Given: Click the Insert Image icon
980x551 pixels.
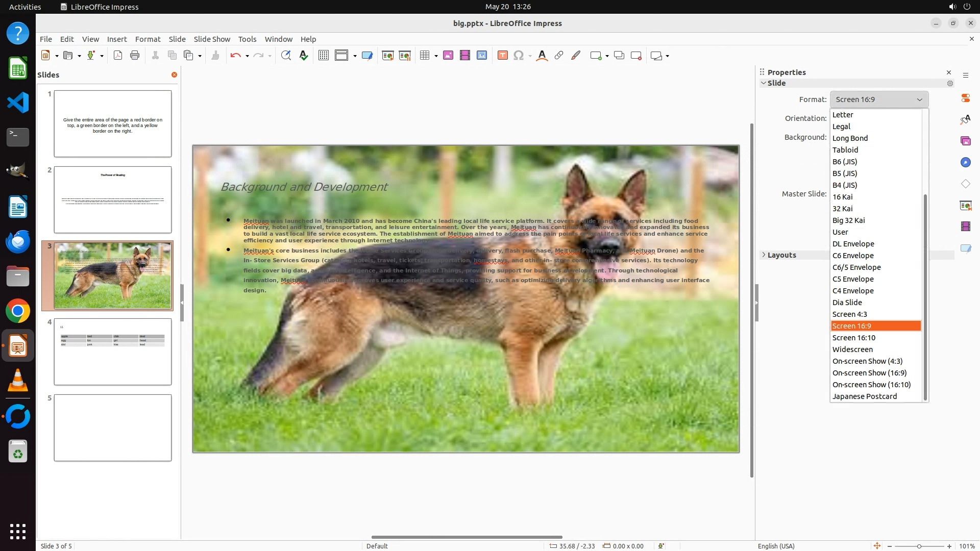Looking at the screenshot, I should pos(448,56).
